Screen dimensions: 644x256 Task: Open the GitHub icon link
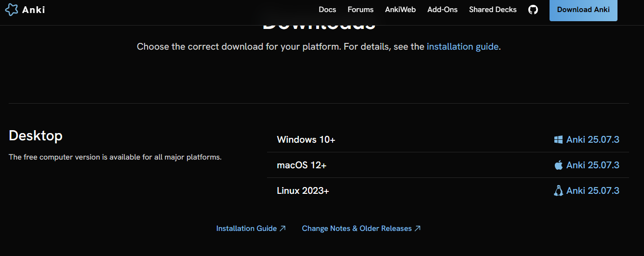point(533,10)
